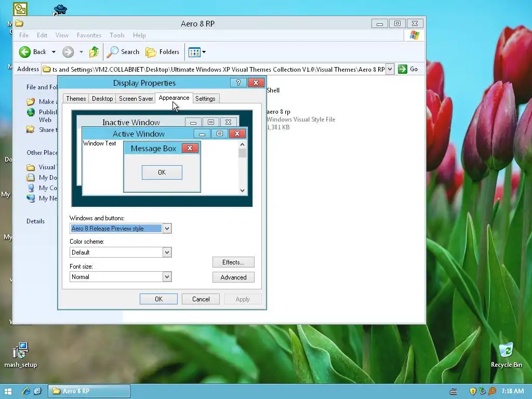
Task: Expand the Views dropdown arrow
Action: coord(204,52)
